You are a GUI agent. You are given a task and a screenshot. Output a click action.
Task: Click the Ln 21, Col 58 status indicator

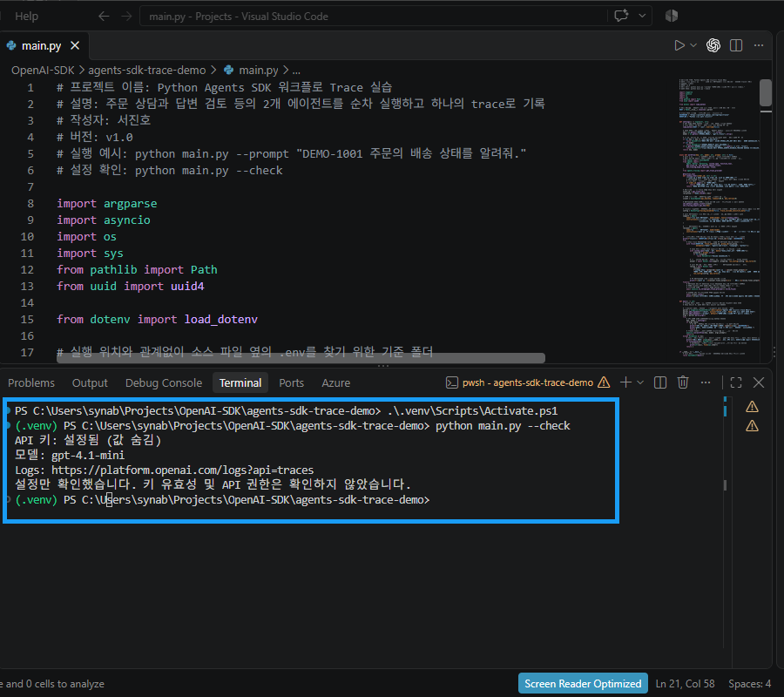pos(685,684)
